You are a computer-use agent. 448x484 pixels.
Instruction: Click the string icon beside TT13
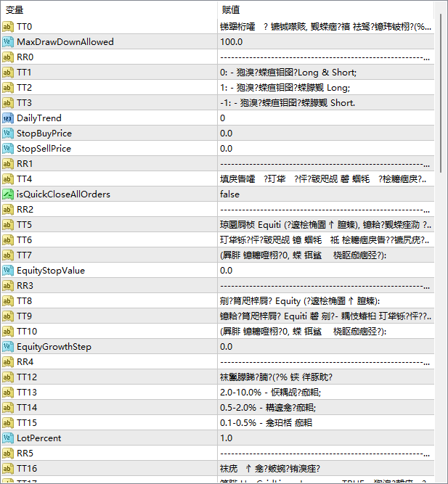(8, 393)
